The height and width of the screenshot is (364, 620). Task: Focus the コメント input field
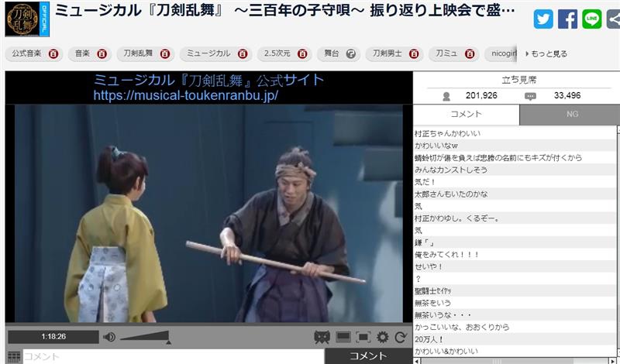[174, 356]
